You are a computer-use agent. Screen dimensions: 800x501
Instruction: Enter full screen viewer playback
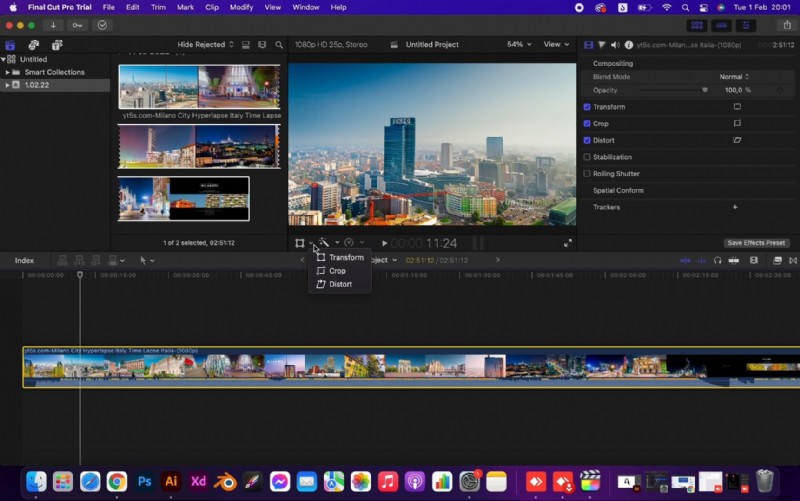tap(568, 243)
